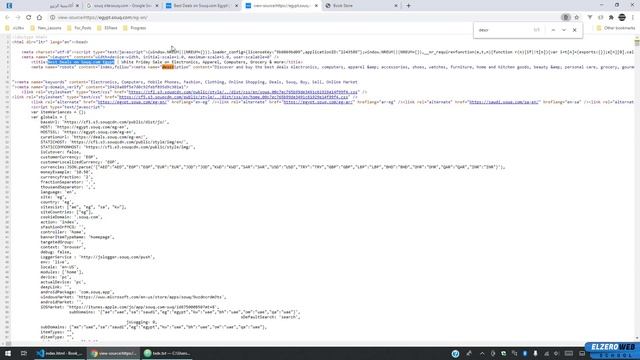Switch to Best Deals on Souq.com Egypt tab
The image size is (640, 360).
tap(202, 6)
